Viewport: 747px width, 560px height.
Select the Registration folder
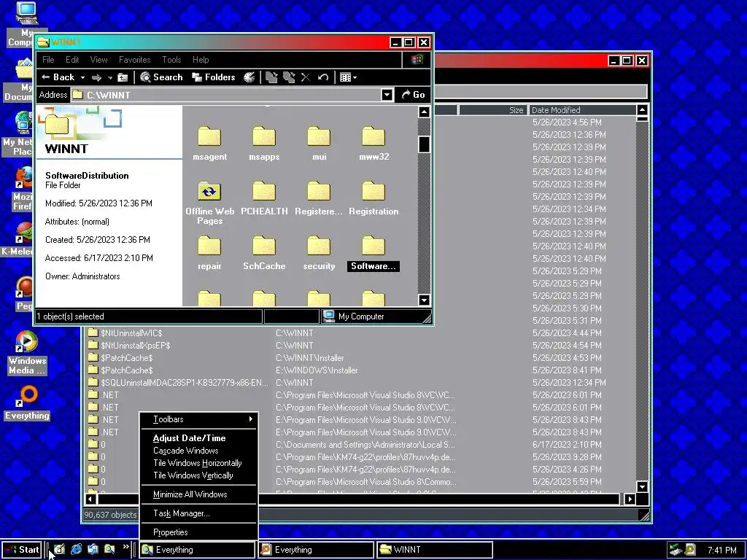(374, 198)
